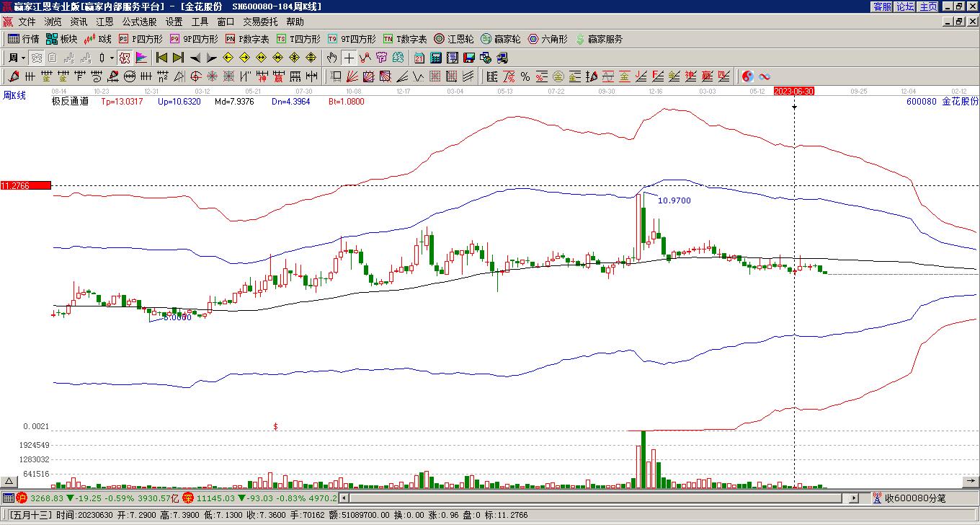This screenshot has width=980, height=525.
Task: Select the circled 金 golden ratio tool
Action: point(558,76)
